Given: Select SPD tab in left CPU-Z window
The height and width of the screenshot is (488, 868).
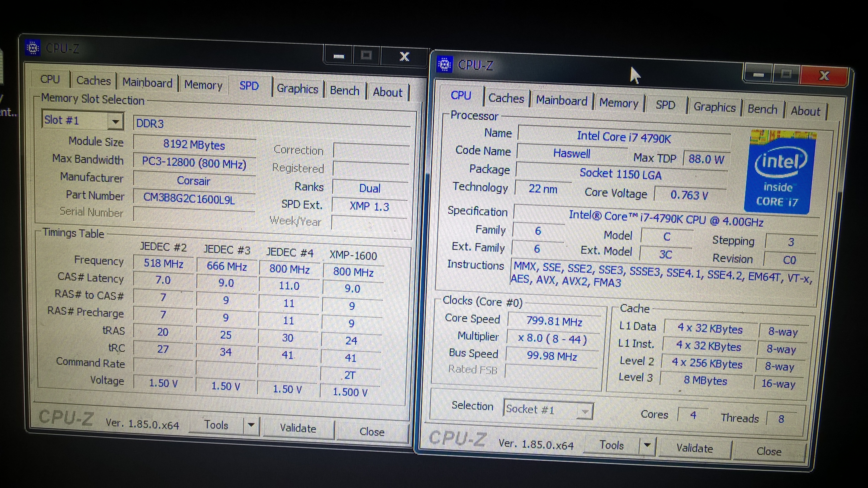Looking at the screenshot, I should pyautogui.click(x=249, y=86).
